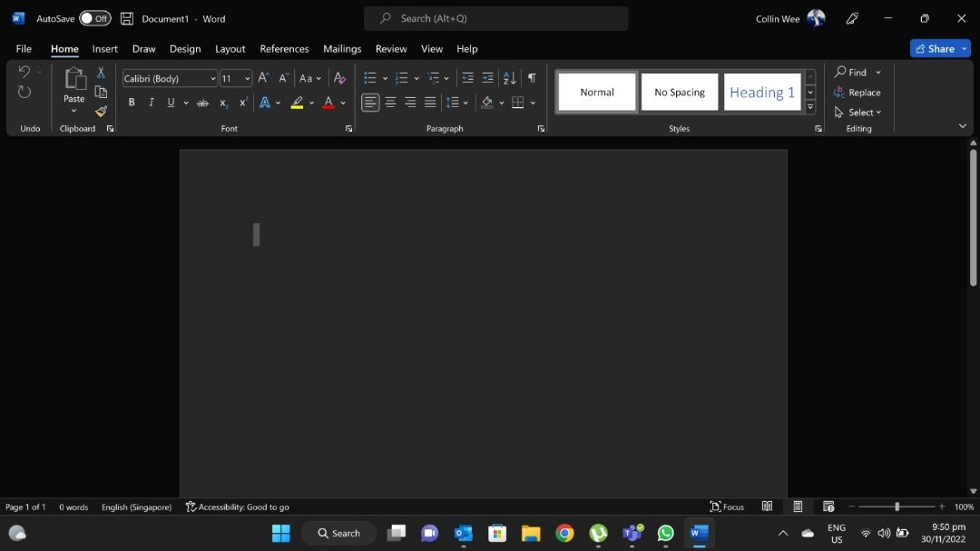Apply the No Spacing style
The width and height of the screenshot is (980, 551).
pyautogui.click(x=680, y=92)
